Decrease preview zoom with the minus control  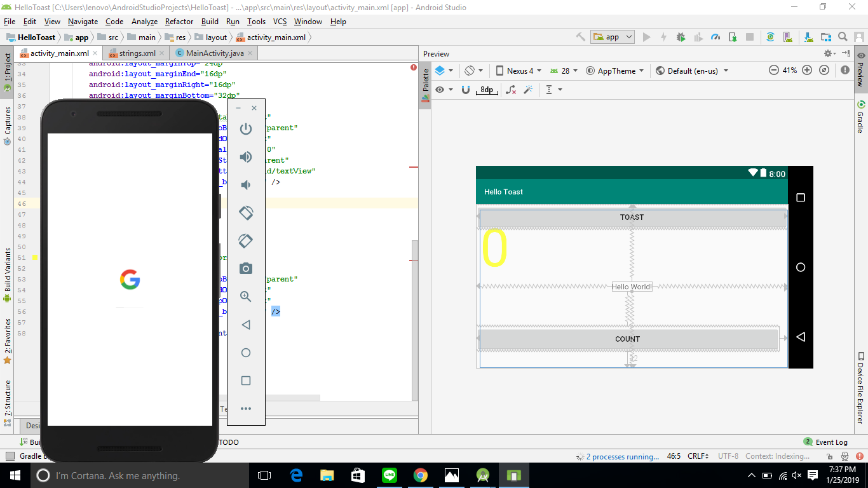(774, 70)
